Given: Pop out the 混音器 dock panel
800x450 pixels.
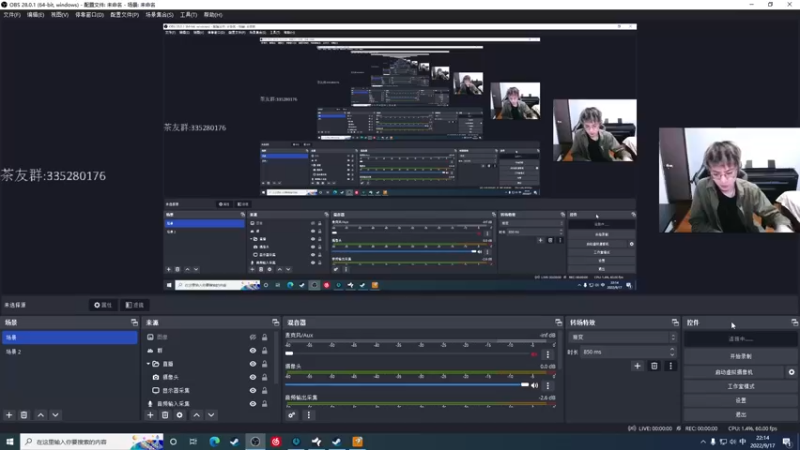Looking at the screenshot, I should coord(558,322).
